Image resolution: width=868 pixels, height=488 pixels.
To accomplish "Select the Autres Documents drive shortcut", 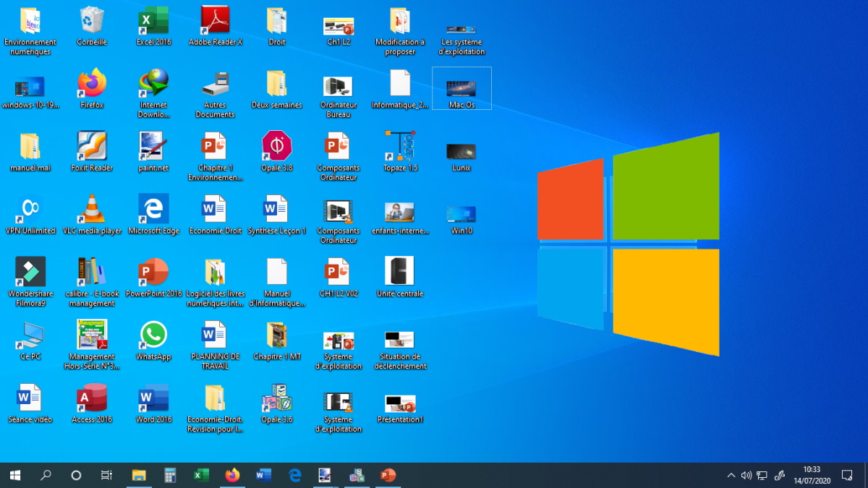I will (215, 94).
